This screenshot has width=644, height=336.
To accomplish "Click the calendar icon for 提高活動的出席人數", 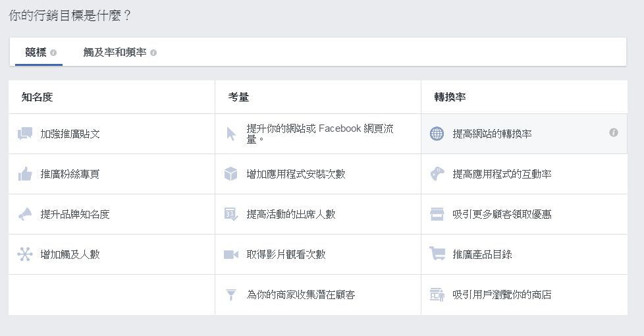I will click(231, 214).
